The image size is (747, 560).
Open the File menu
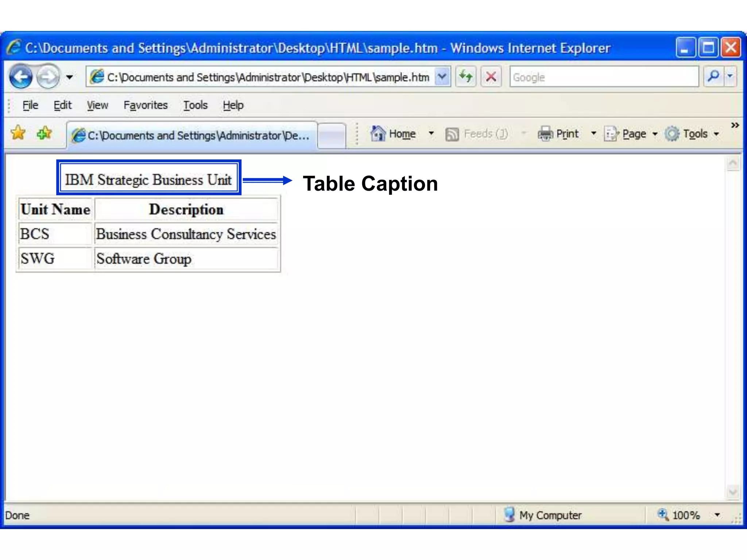(x=30, y=105)
